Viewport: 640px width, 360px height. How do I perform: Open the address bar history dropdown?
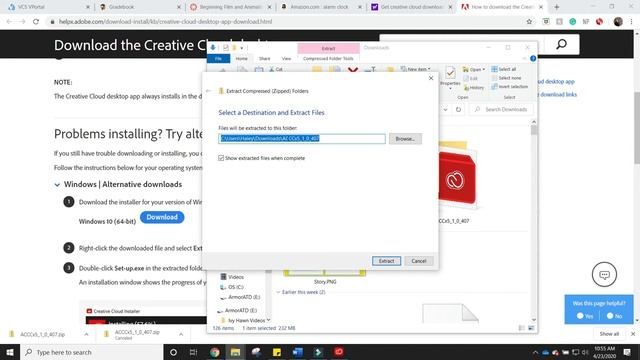tap(445, 109)
